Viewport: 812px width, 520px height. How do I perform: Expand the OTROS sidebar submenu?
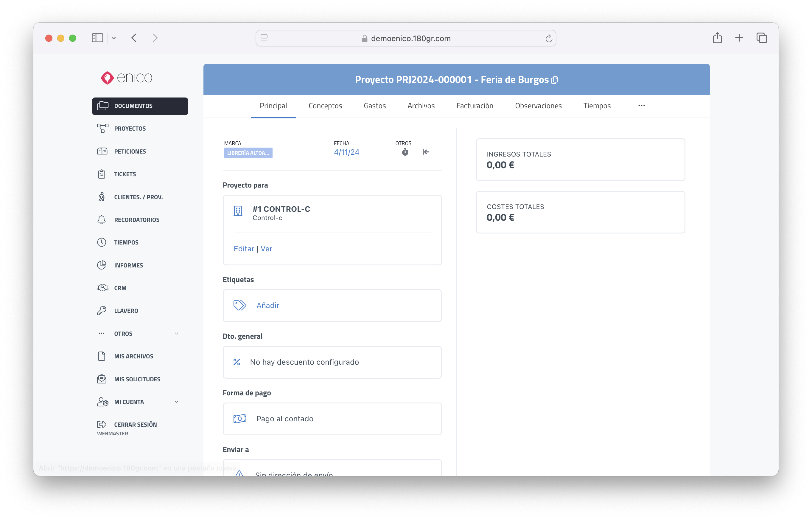176,334
